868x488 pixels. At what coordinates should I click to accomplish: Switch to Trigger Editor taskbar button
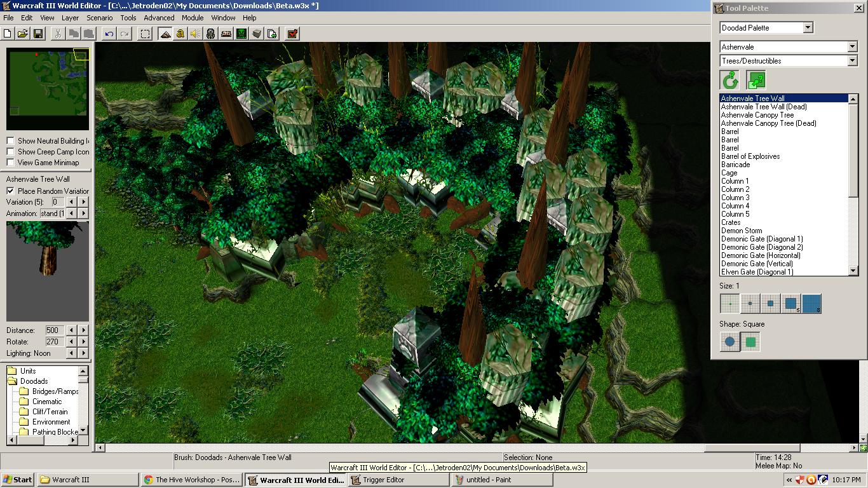(x=398, y=480)
